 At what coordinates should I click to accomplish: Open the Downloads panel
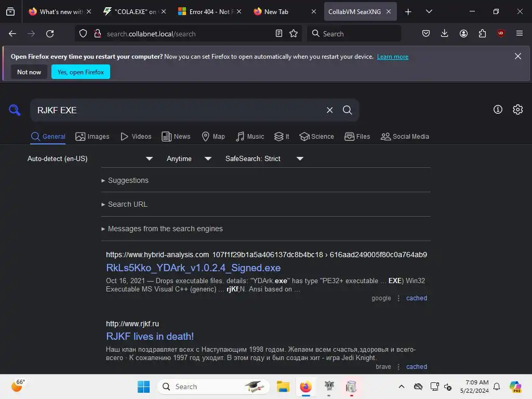pyautogui.click(x=445, y=33)
